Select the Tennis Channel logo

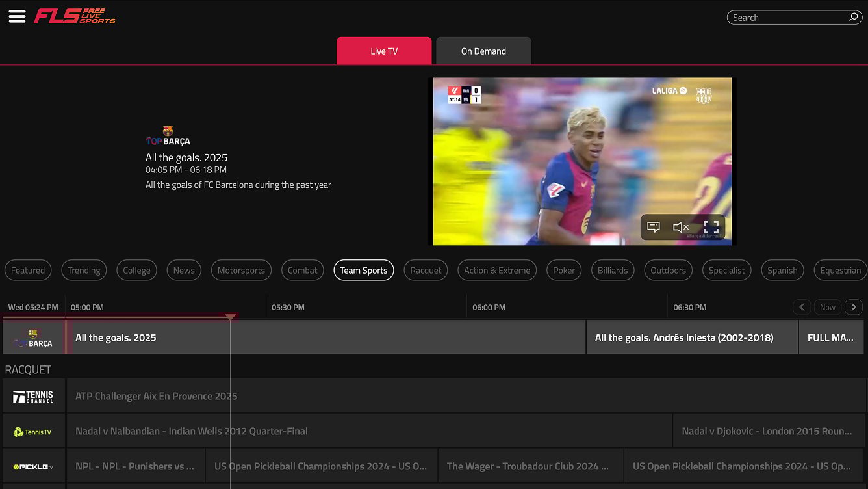tap(33, 395)
